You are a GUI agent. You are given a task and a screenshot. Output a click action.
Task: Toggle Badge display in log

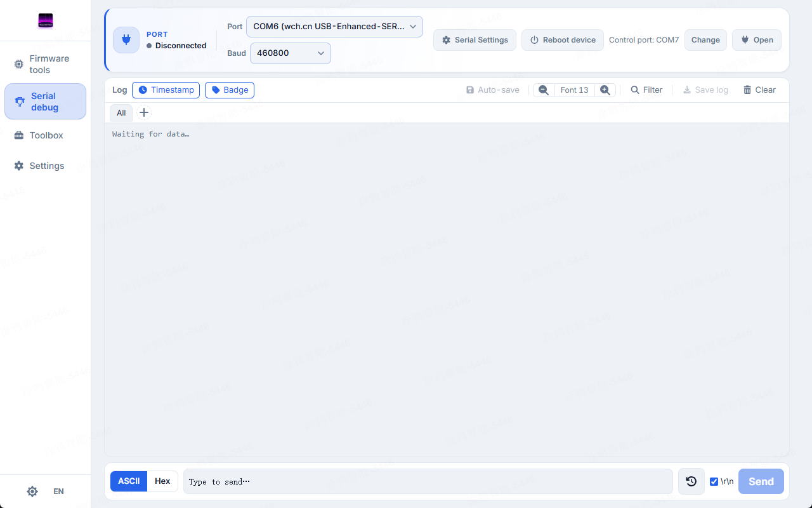point(230,90)
